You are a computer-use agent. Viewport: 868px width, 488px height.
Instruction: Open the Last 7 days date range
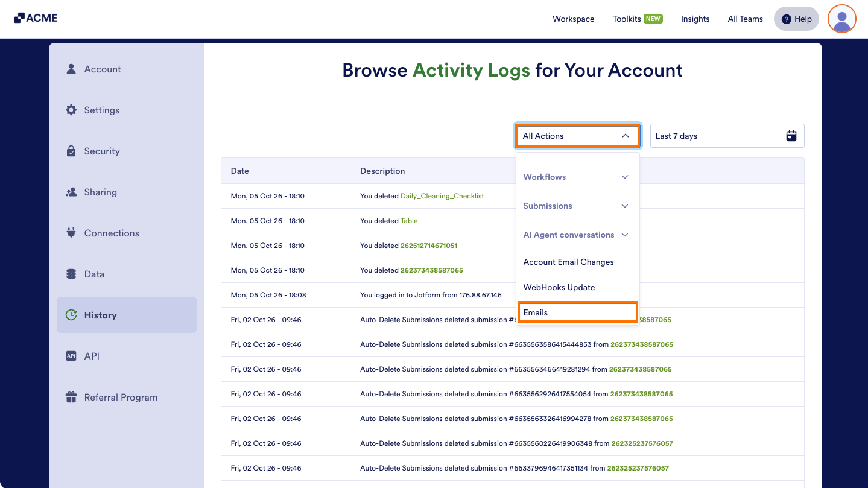(x=727, y=136)
